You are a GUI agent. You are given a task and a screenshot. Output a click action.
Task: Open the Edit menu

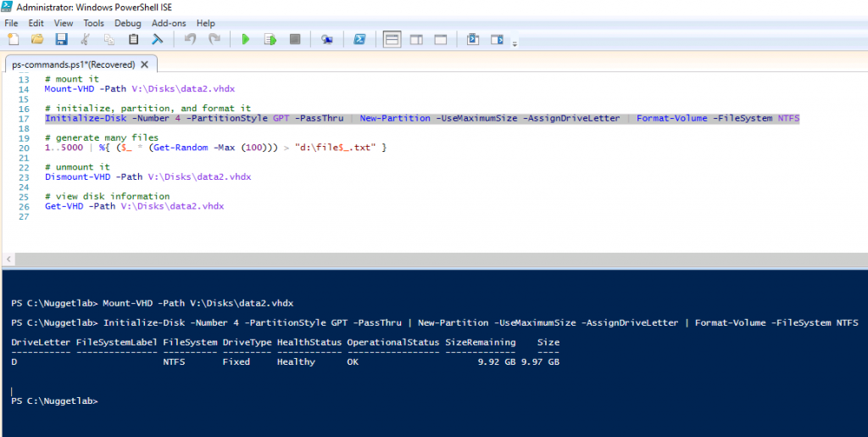(x=36, y=23)
